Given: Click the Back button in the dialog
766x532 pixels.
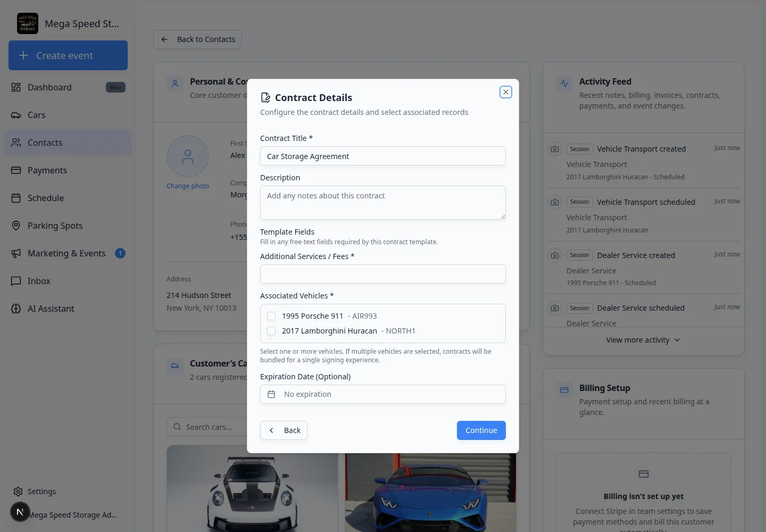Looking at the screenshot, I should [x=284, y=430].
